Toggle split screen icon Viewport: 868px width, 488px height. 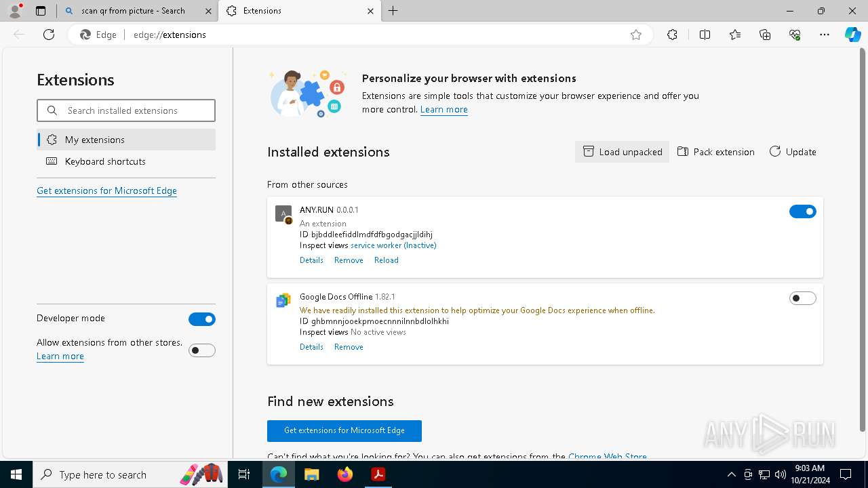tap(705, 35)
